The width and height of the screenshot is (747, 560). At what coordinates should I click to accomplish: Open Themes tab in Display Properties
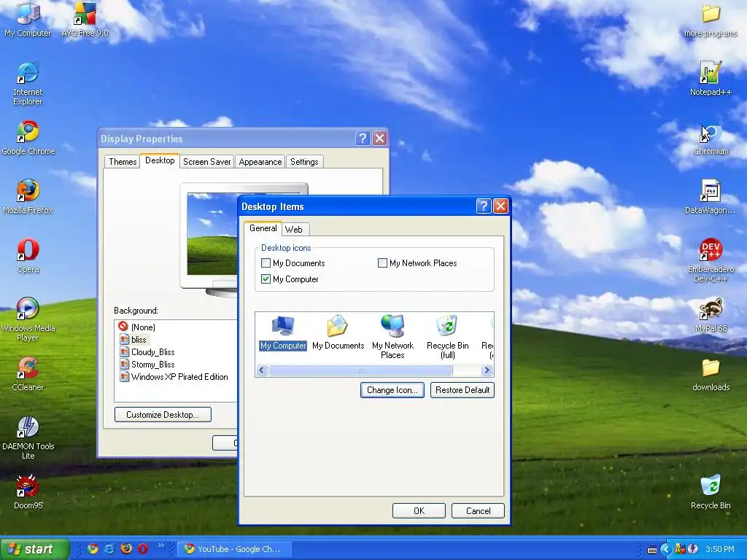[123, 162]
